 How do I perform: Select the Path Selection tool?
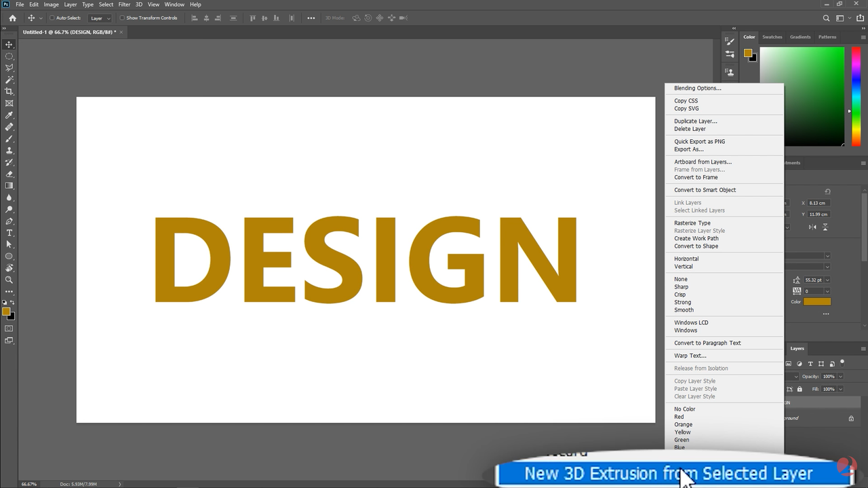click(x=9, y=244)
